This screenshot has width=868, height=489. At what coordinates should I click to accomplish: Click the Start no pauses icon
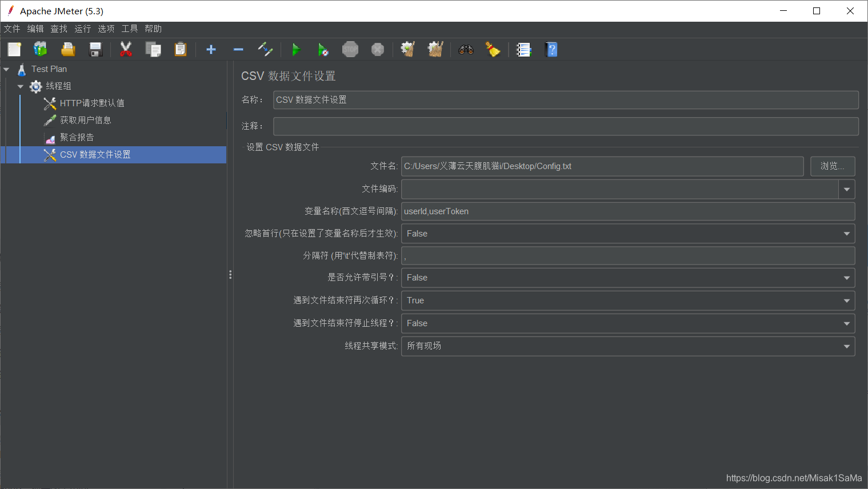point(323,49)
